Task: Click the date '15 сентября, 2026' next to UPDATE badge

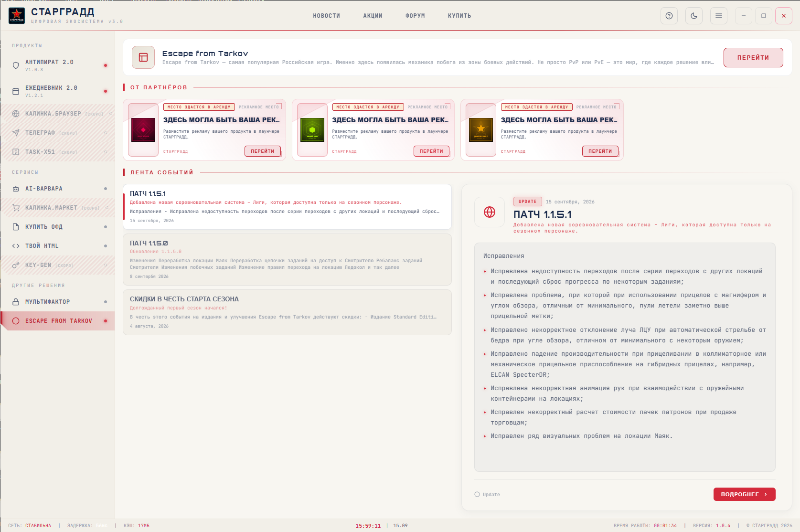Action: coord(570,202)
